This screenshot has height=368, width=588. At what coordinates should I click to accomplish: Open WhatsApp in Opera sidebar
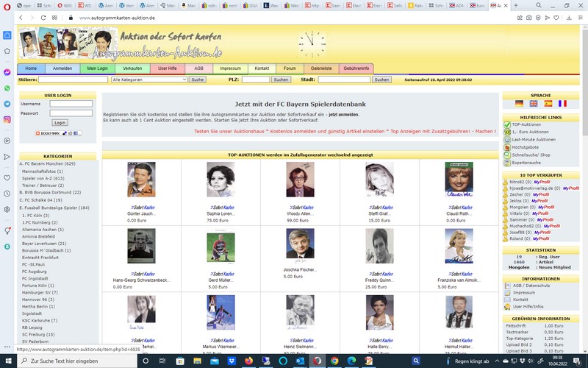(x=7, y=88)
